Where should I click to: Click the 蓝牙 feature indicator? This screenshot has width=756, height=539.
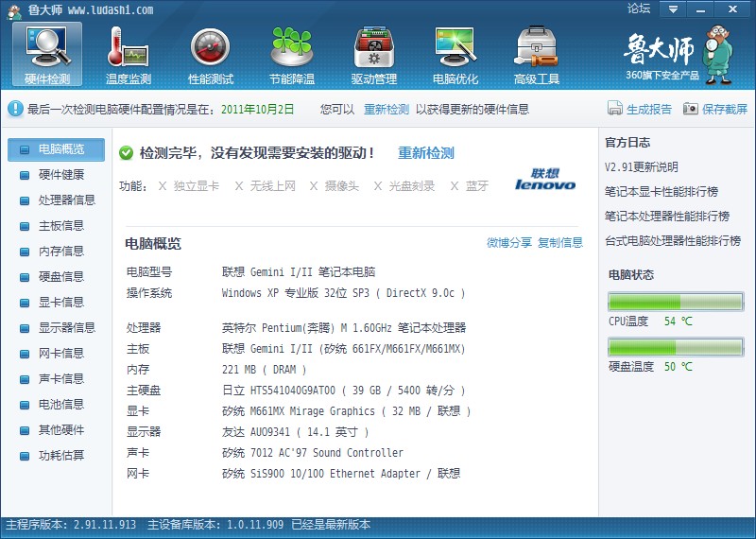(470, 186)
